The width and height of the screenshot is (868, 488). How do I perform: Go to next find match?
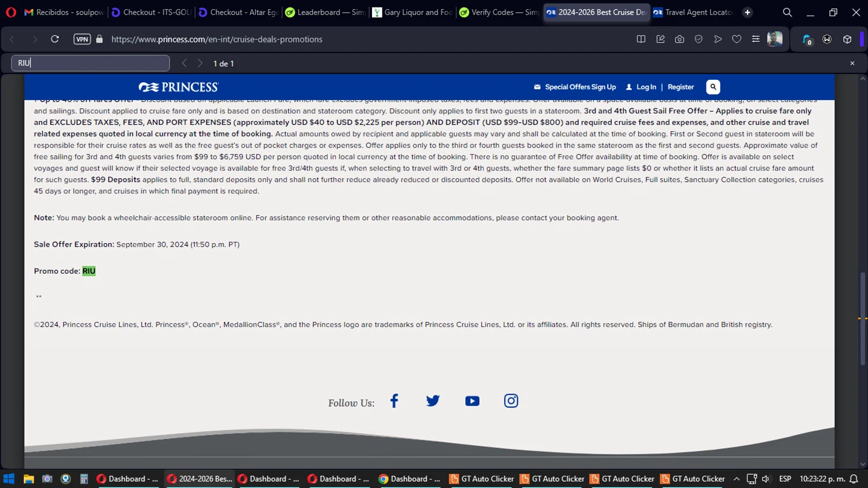[x=200, y=63]
